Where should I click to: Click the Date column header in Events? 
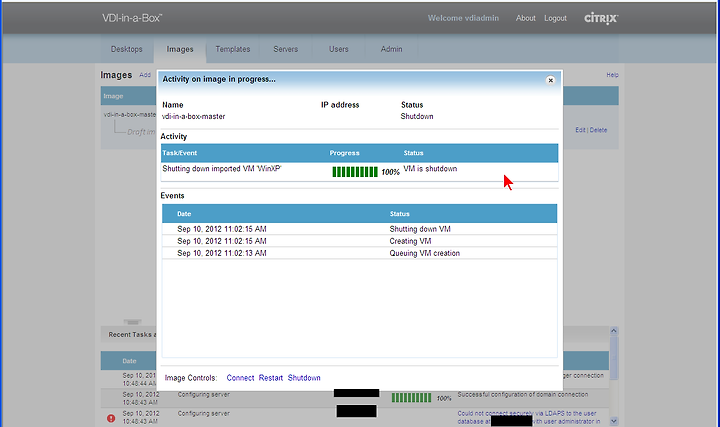click(x=184, y=214)
